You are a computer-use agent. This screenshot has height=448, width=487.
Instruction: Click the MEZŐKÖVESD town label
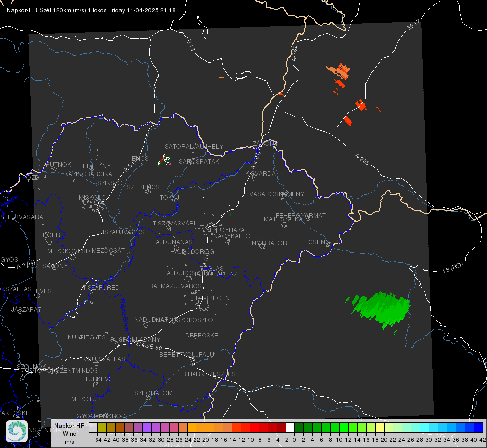69,251
